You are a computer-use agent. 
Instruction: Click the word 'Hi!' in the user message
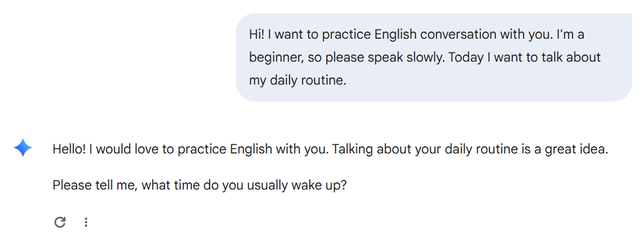257,35
